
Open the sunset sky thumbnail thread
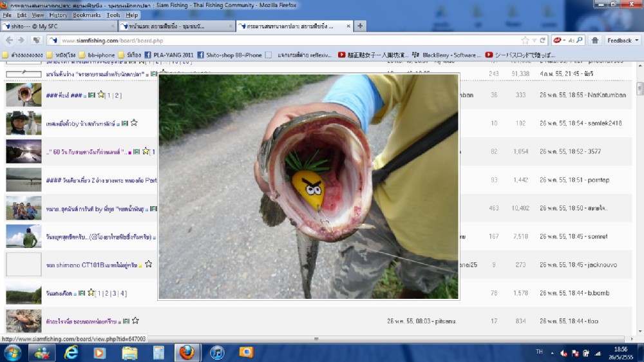click(x=23, y=151)
